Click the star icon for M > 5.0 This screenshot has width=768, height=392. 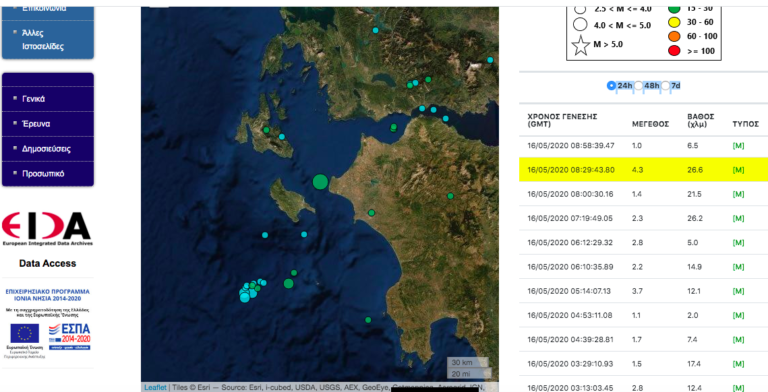pyautogui.click(x=580, y=46)
